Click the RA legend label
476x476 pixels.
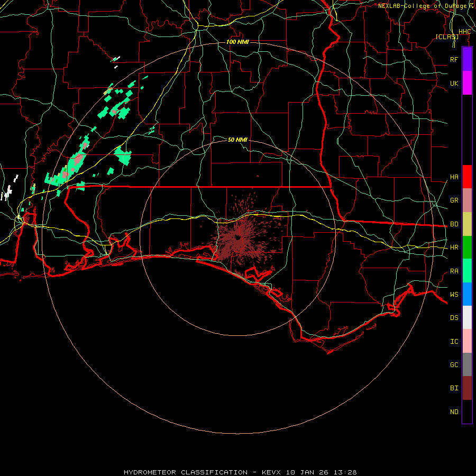click(454, 271)
